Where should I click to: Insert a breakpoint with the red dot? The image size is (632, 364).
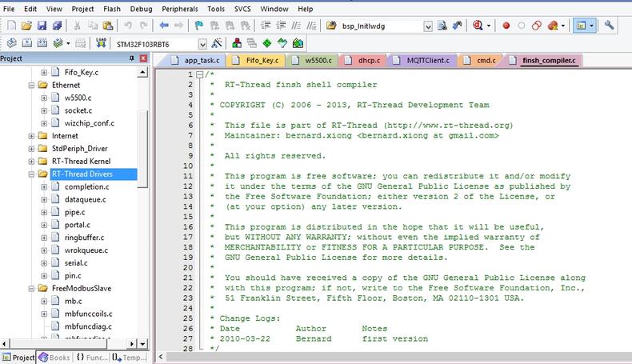coord(506,26)
